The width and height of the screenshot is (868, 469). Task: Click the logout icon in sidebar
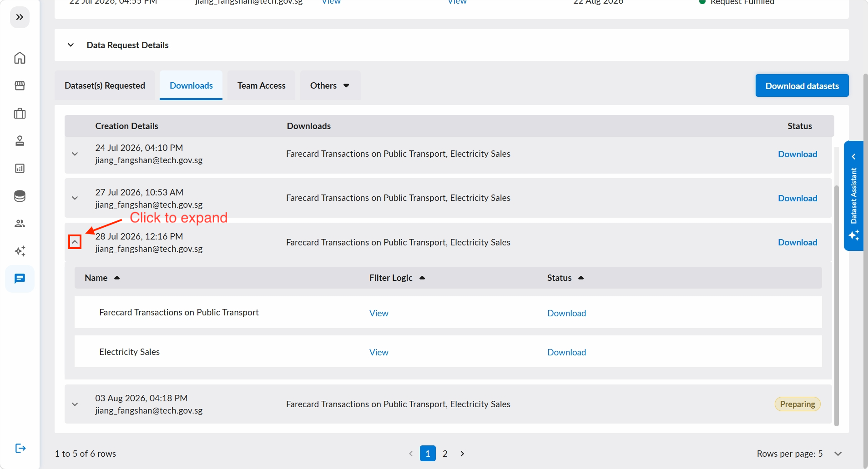20,449
